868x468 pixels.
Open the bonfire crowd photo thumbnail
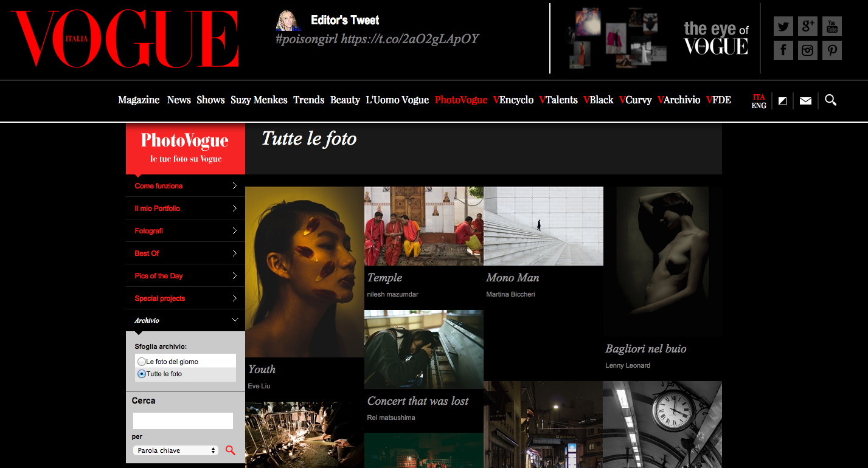click(305, 435)
